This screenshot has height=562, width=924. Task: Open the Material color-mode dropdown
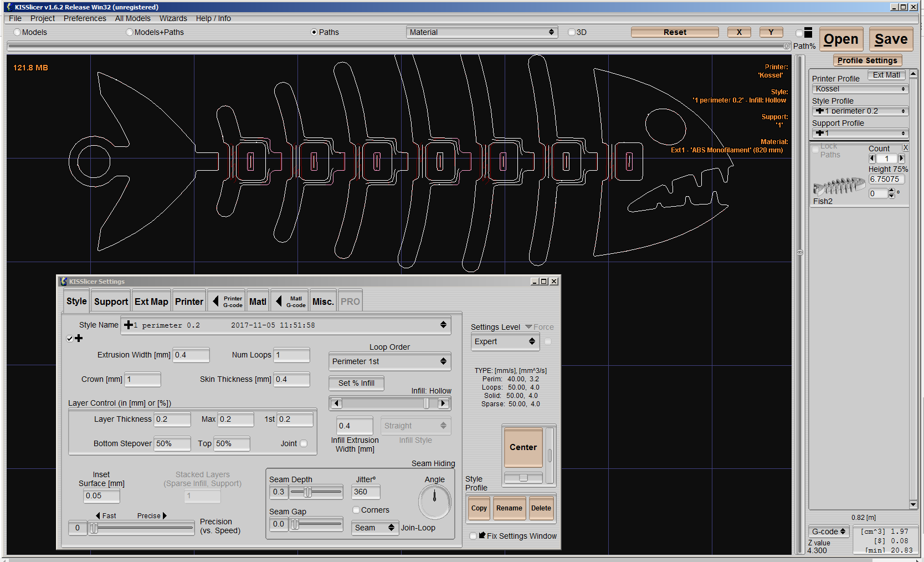(482, 32)
